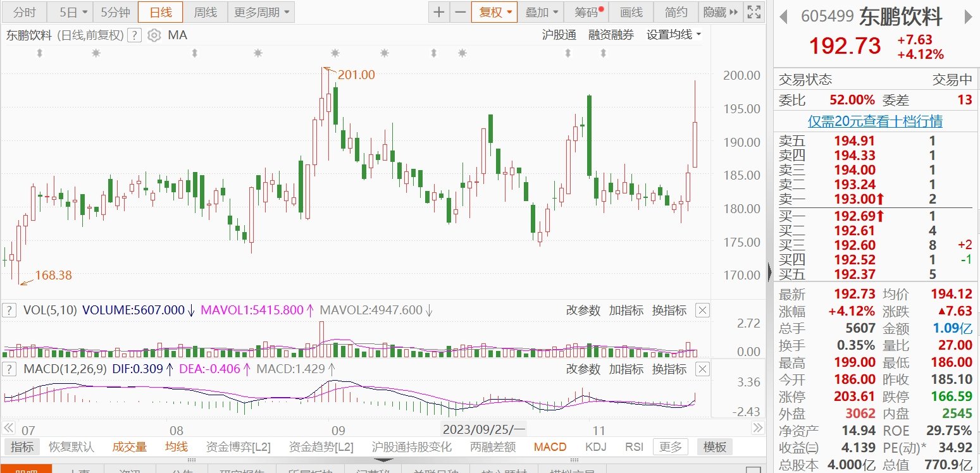980x473 pixels.
Task: Click 沪股通 label
Action: 559,35
